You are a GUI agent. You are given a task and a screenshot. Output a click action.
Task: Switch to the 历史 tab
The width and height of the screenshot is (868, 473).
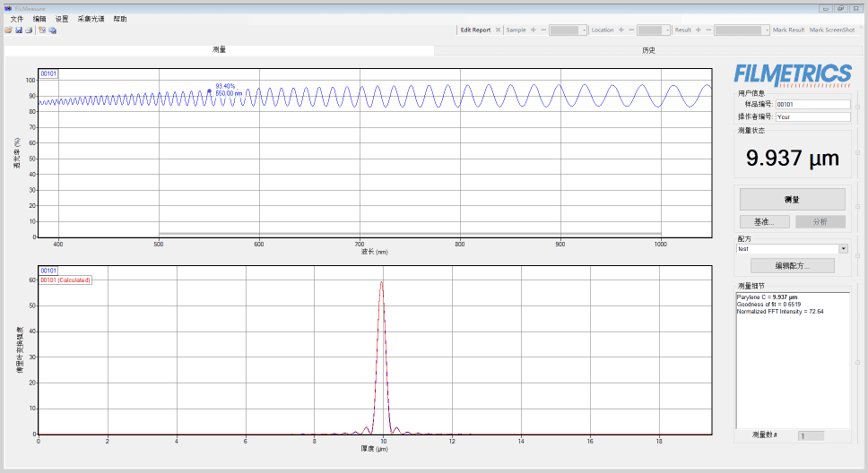coord(648,50)
